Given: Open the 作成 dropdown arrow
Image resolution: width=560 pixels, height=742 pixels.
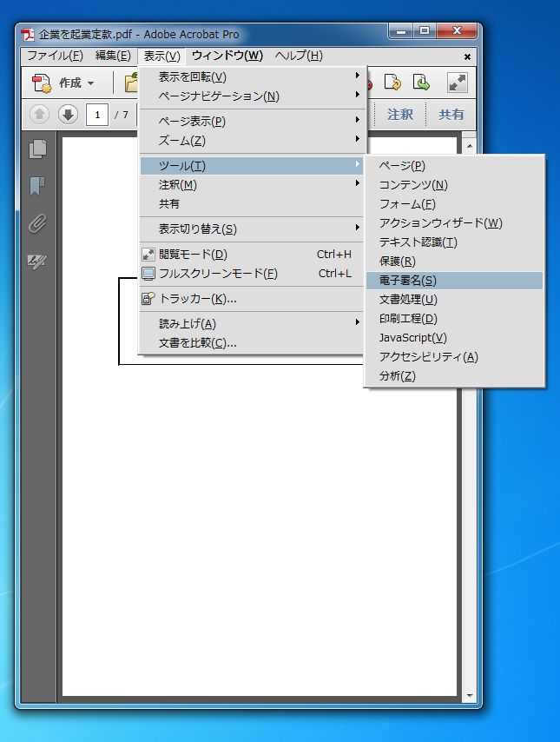Looking at the screenshot, I should pos(91,83).
